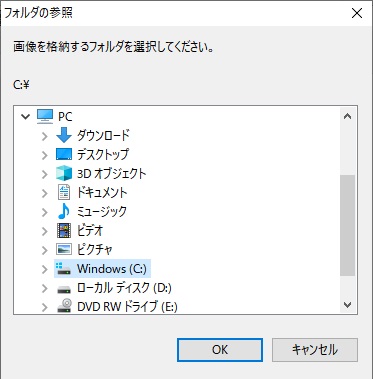Select the ドキュメント folder label
The width and height of the screenshot is (373, 379).
(x=102, y=192)
